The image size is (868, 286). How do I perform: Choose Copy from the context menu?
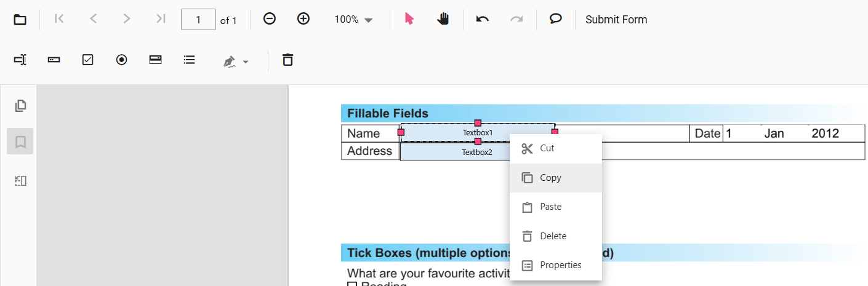pos(550,178)
